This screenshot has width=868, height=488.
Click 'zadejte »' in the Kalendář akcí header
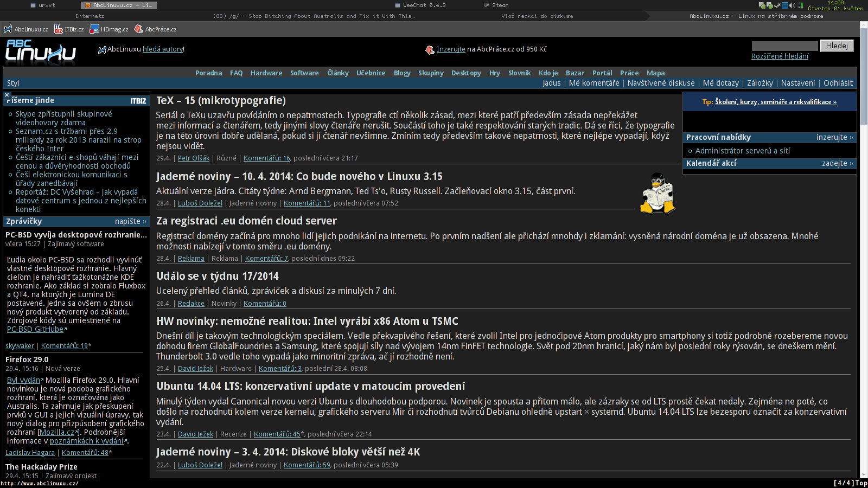pos(838,163)
